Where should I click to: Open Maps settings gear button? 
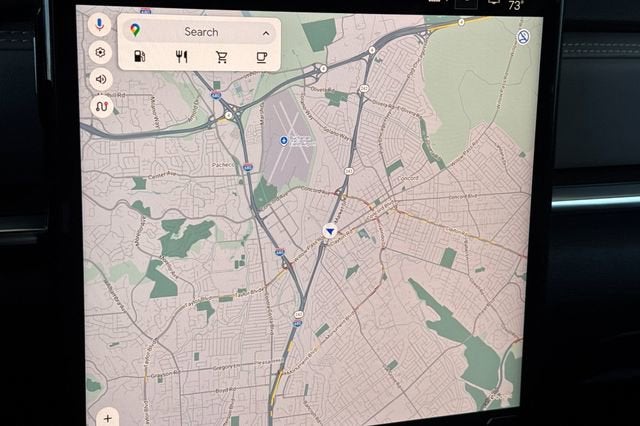[99, 51]
